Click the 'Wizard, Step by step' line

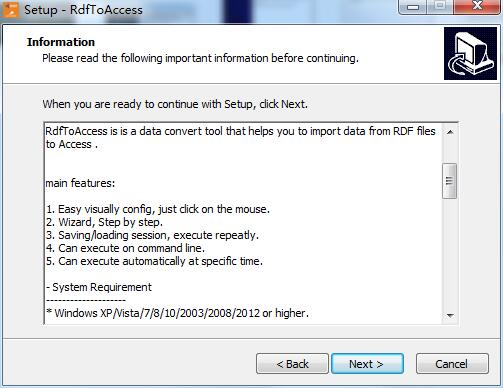point(104,222)
